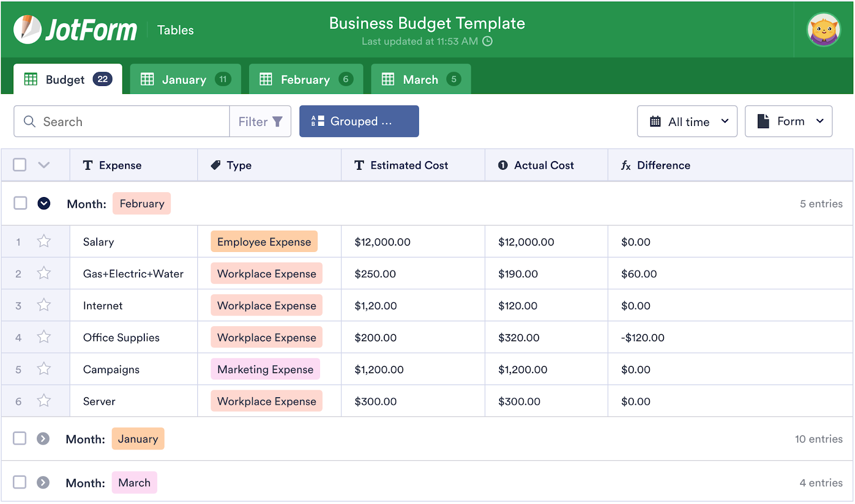Open the Form view dropdown button
Image resolution: width=855 pixels, height=504 pixels.
click(788, 122)
